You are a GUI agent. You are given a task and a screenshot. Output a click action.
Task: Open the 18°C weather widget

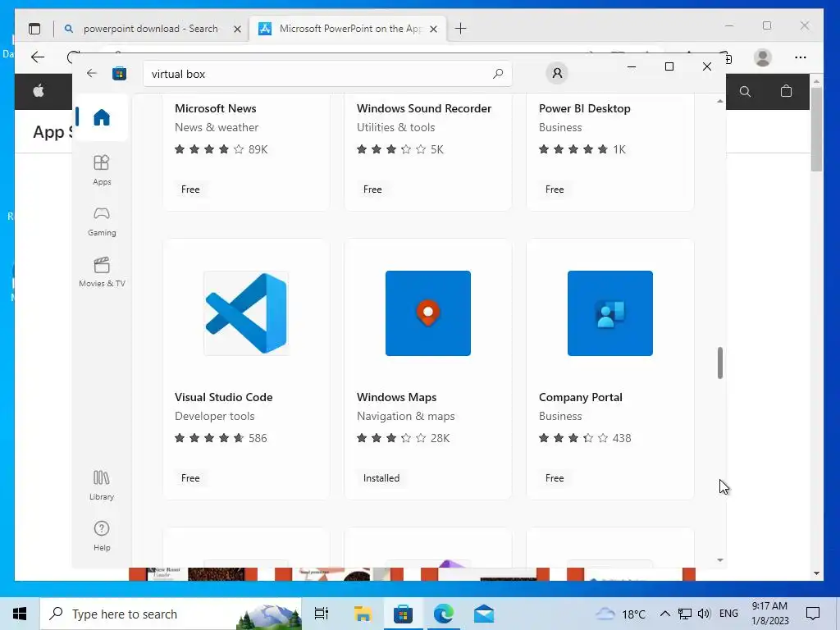(621, 614)
